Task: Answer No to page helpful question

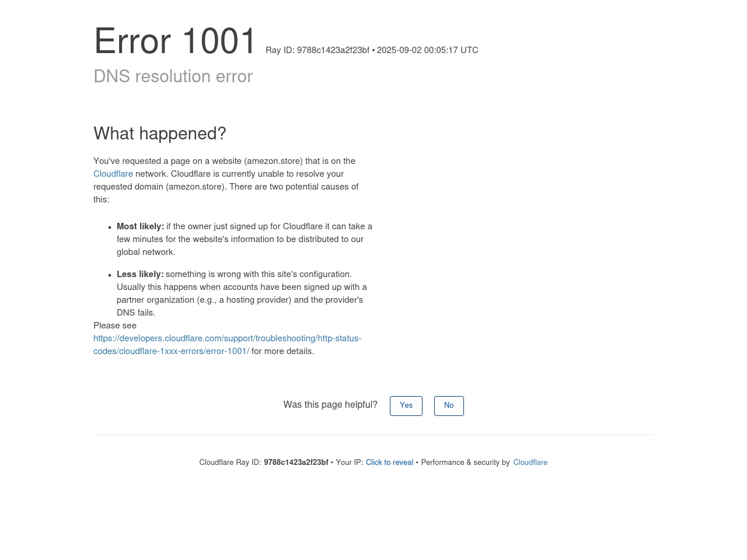Action: tap(449, 406)
